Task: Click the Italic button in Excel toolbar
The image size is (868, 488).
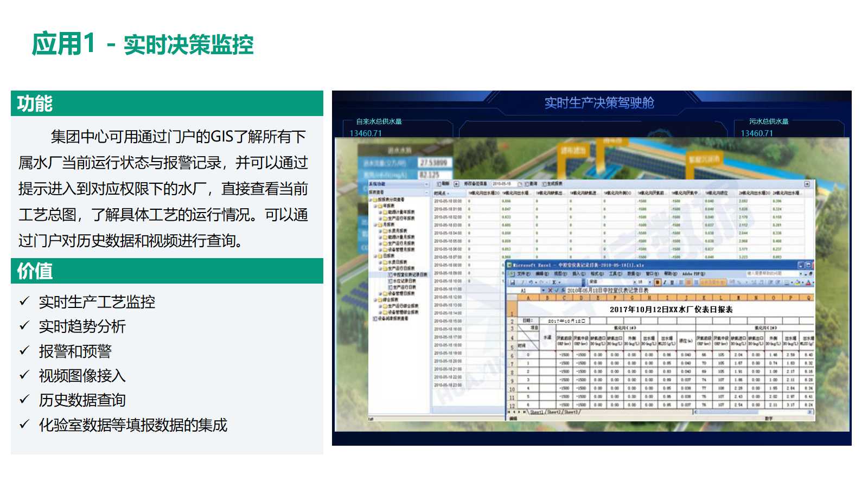Action: click(665, 282)
